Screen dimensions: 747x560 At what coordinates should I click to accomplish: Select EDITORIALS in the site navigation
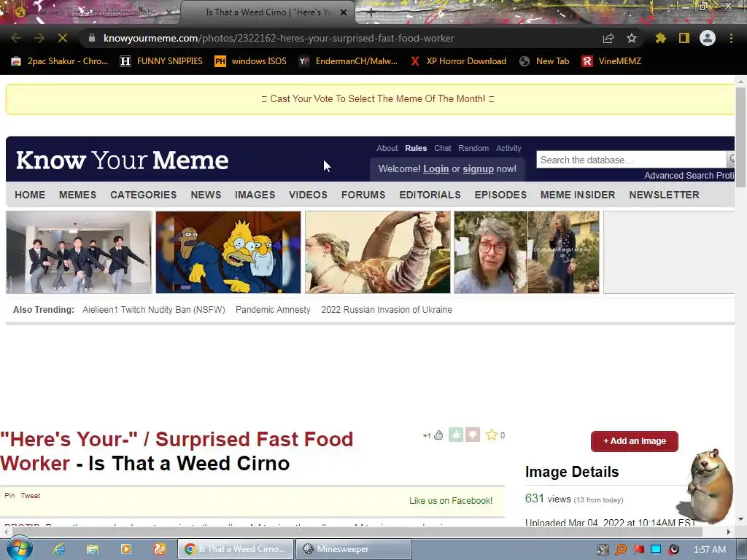430,195
